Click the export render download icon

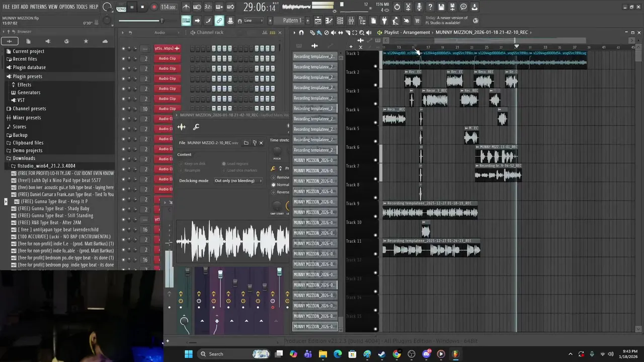pyautogui.click(x=474, y=7)
